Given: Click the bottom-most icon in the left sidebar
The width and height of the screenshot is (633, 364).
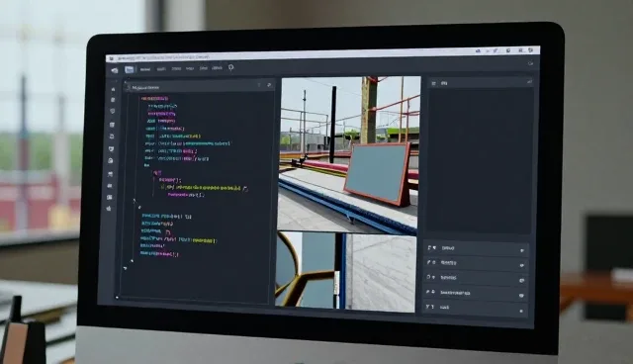Looking at the screenshot, I should click(x=109, y=209).
